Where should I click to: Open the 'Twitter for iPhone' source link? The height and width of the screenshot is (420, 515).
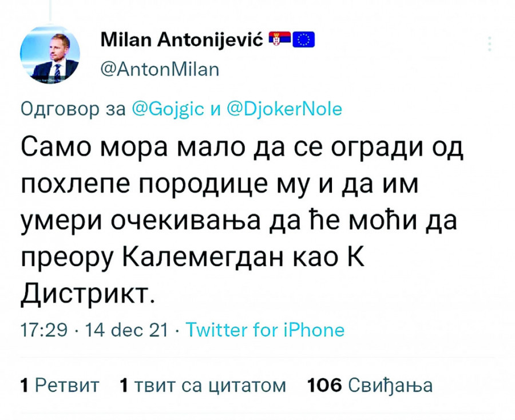coord(266,330)
